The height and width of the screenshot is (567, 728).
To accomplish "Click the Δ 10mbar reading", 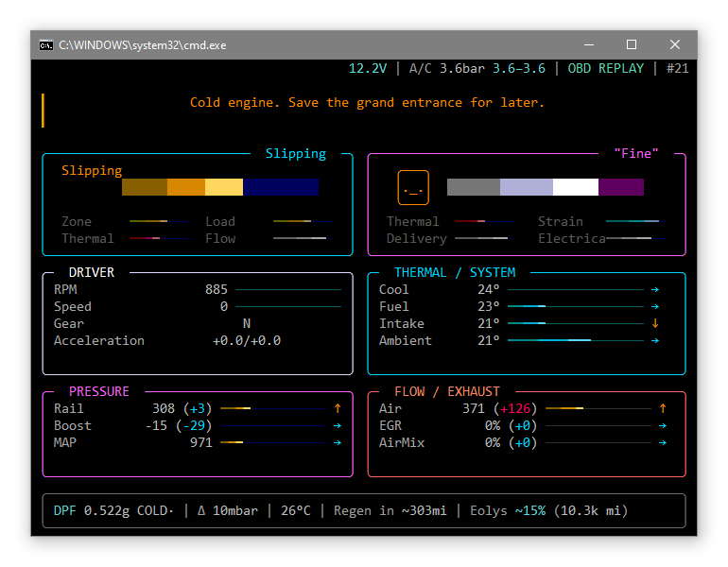I will (228, 511).
